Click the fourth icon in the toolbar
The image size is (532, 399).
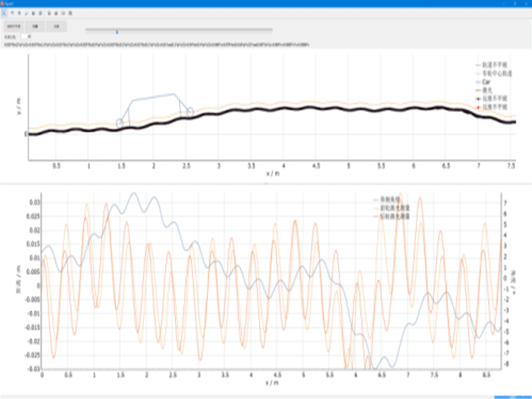pos(27,13)
